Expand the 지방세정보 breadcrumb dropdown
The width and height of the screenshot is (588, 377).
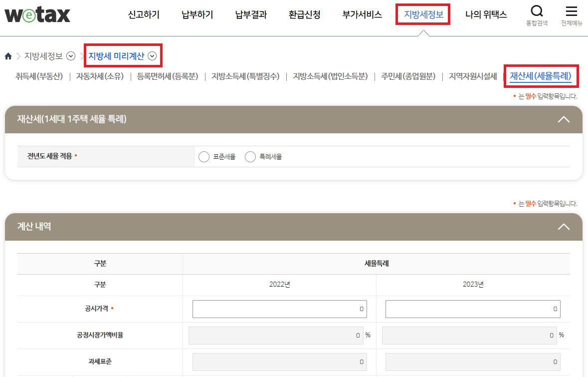(70, 56)
